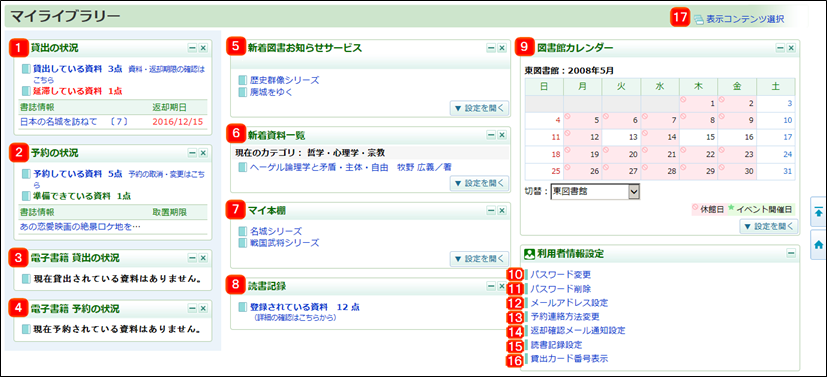Open 登録されている資料 12点 link
Image resolution: width=827 pixels, height=377 pixels.
(x=305, y=307)
